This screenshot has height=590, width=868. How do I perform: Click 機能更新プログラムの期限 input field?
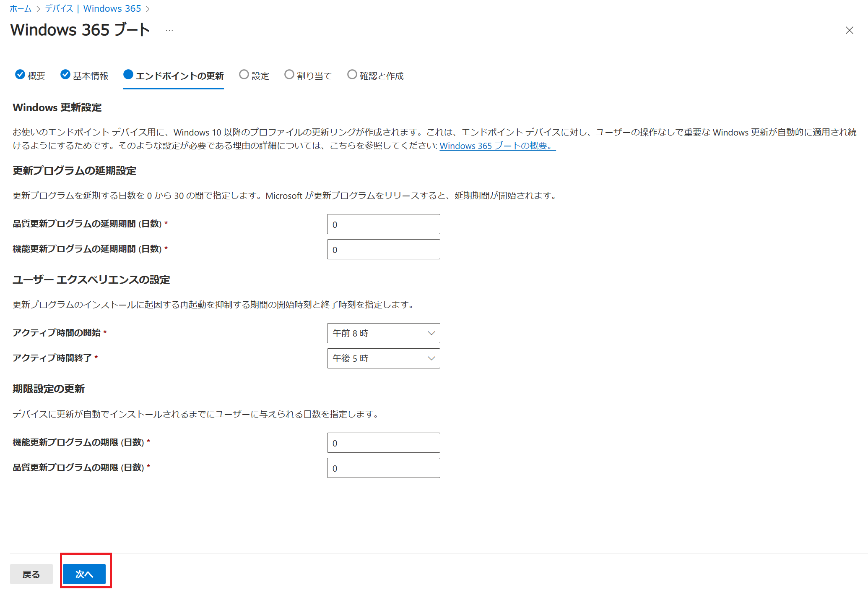click(383, 443)
